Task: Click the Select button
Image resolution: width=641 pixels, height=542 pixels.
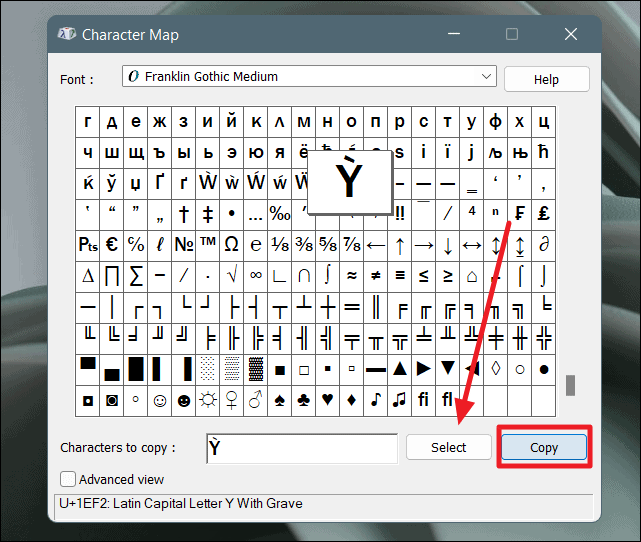Action: click(448, 448)
